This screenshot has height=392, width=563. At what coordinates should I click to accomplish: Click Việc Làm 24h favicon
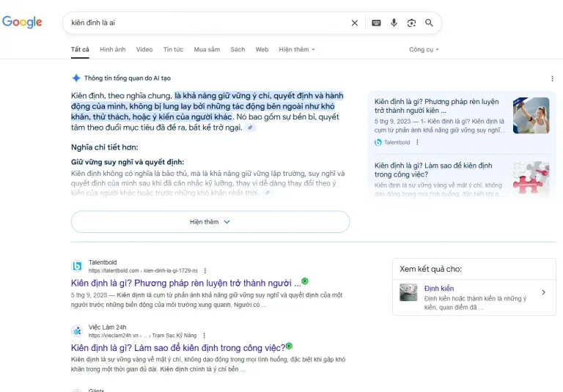[x=77, y=330]
